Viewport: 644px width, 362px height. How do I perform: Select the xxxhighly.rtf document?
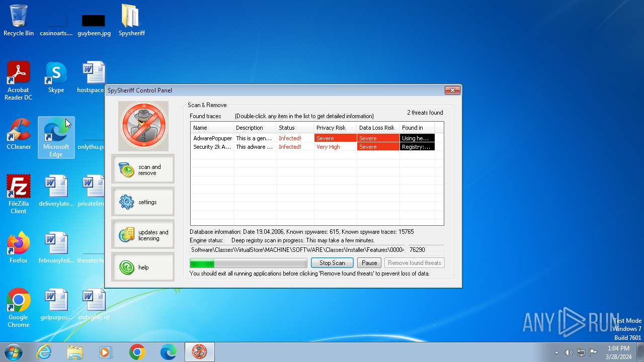click(x=94, y=305)
